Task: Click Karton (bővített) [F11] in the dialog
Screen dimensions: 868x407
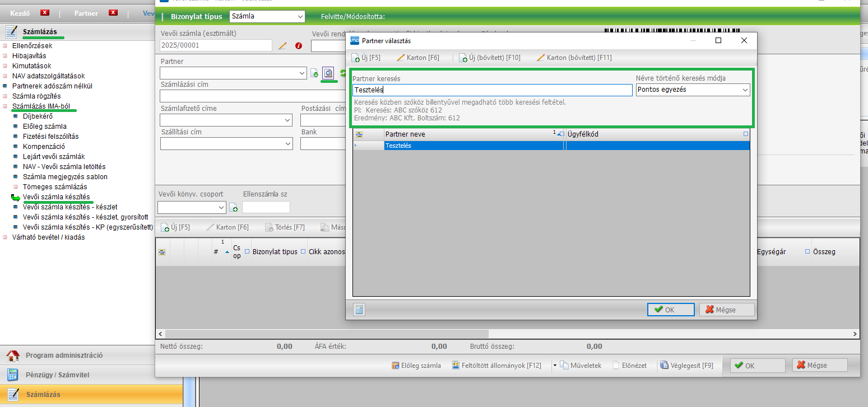Action: coord(574,58)
